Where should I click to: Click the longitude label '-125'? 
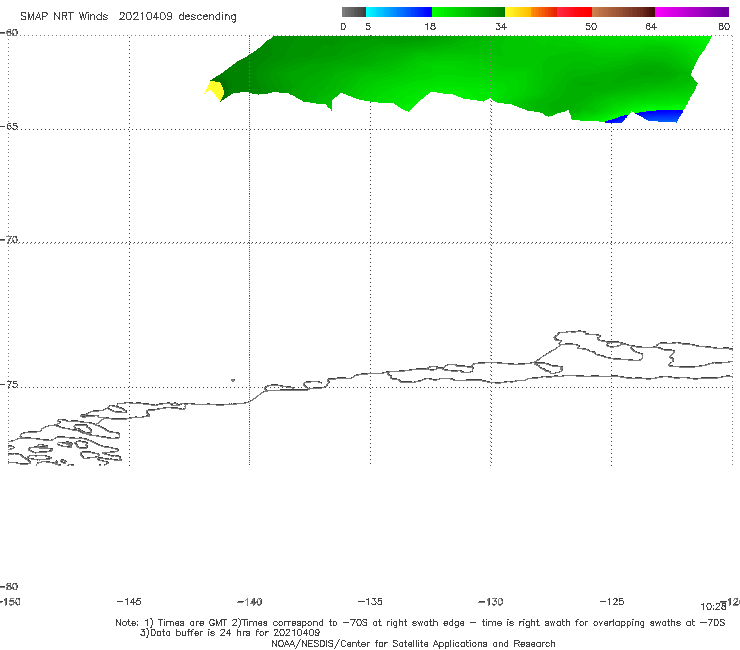pyautogui.click(x=612, y=602)
